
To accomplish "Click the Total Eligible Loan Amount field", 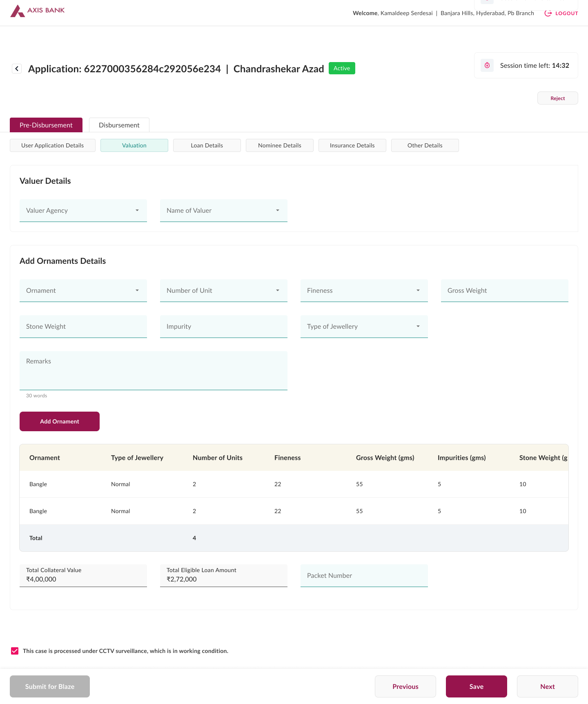I will 224,576.
